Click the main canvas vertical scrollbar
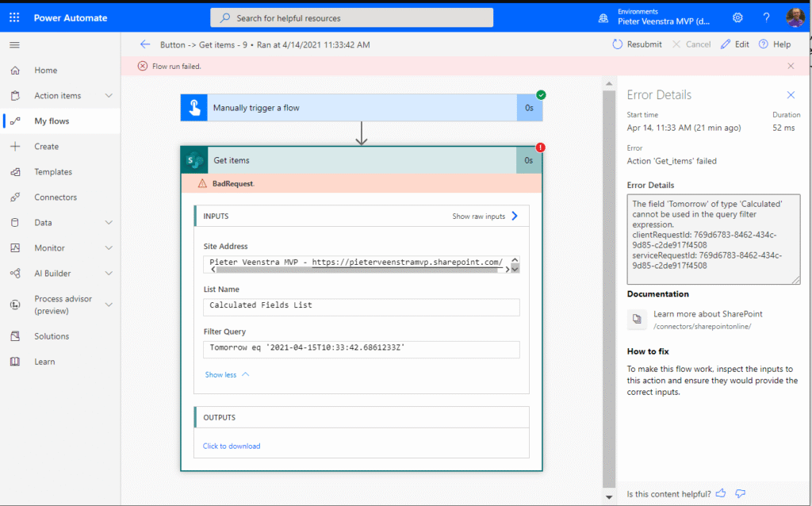This screenshot has height=506, width=812. pos(609,289)
